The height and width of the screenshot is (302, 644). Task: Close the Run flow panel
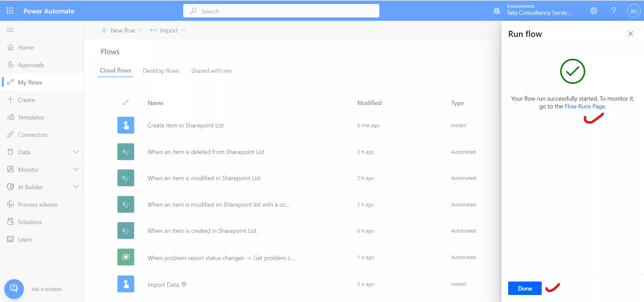coord(631,34)
